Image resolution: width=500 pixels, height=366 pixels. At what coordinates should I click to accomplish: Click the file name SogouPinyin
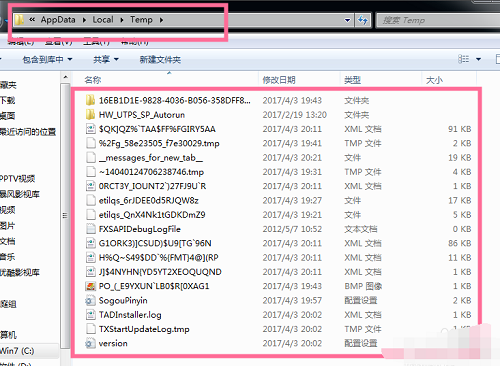coord(123,301)
